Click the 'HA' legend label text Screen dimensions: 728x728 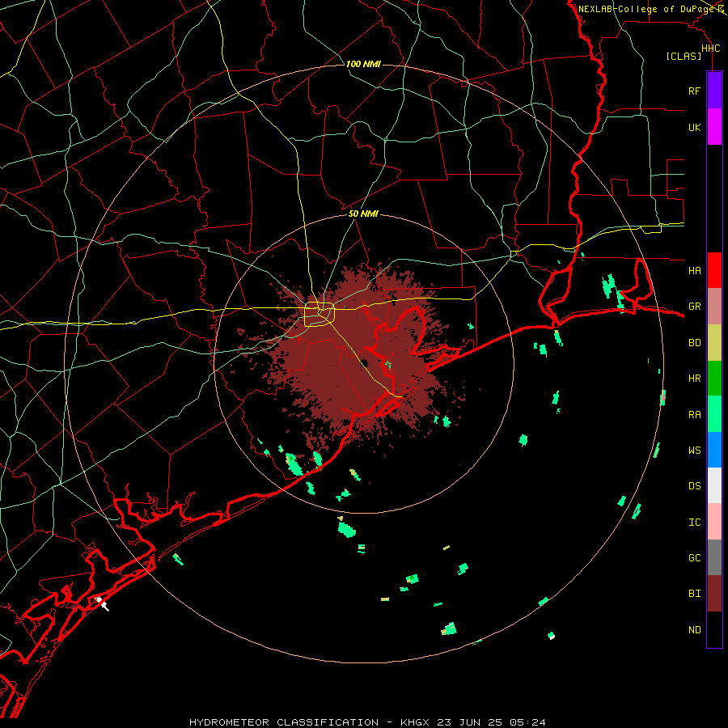click(x=694, y=271)
